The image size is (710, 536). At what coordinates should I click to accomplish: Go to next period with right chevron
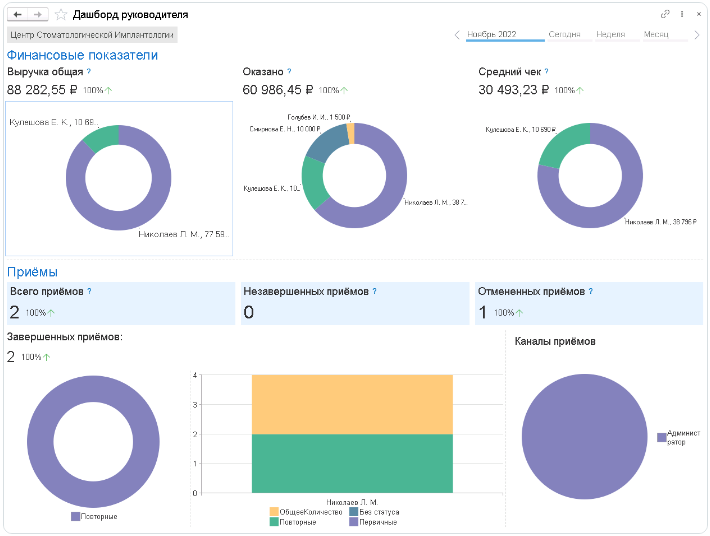tap(696, 35)
